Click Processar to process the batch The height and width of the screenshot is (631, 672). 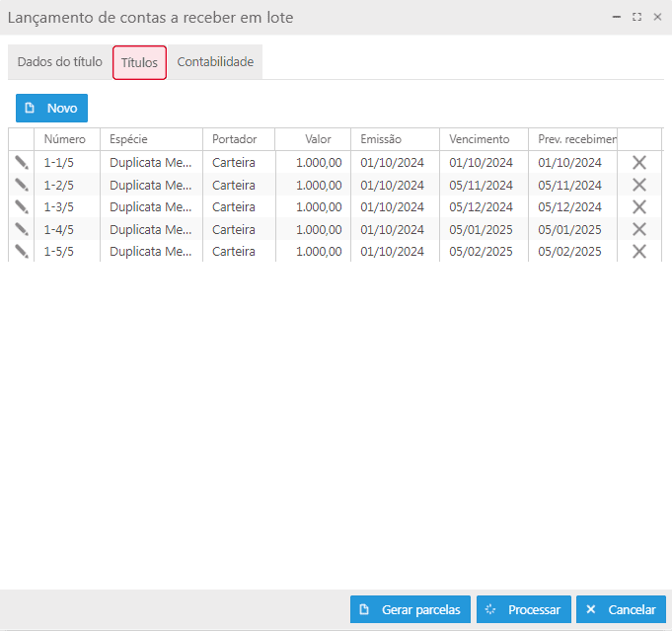(x=523, y=609)
